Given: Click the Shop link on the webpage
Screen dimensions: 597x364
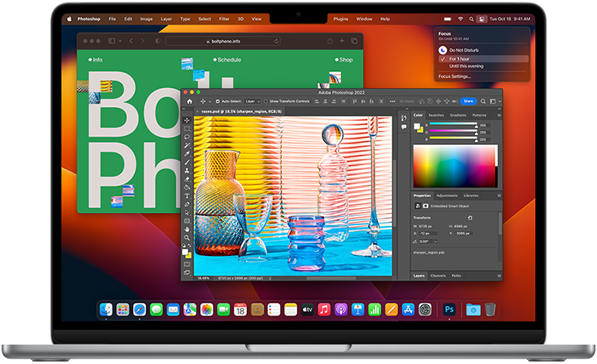Looking at the screenshot, I should 344,60.
